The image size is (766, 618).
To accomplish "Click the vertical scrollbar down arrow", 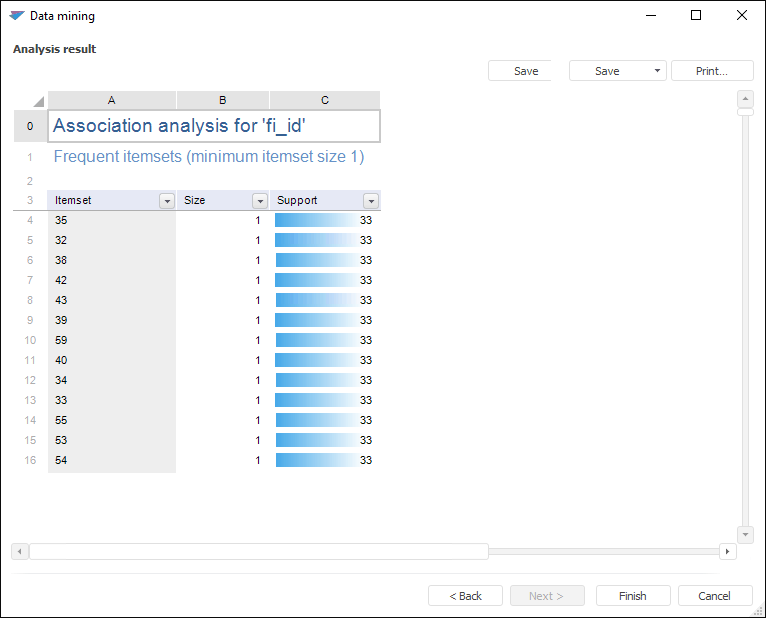I will pos(744,535).
